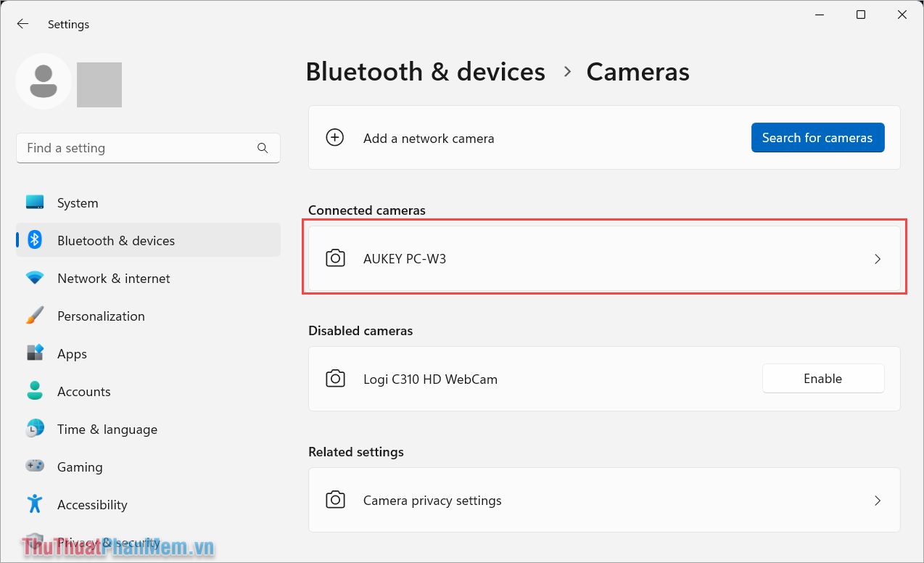Image resolution: width=924 pixels, height=563 pixels.
Task: Open Camera privacy settings via its chevron
Action: click(x=878, y=500)
